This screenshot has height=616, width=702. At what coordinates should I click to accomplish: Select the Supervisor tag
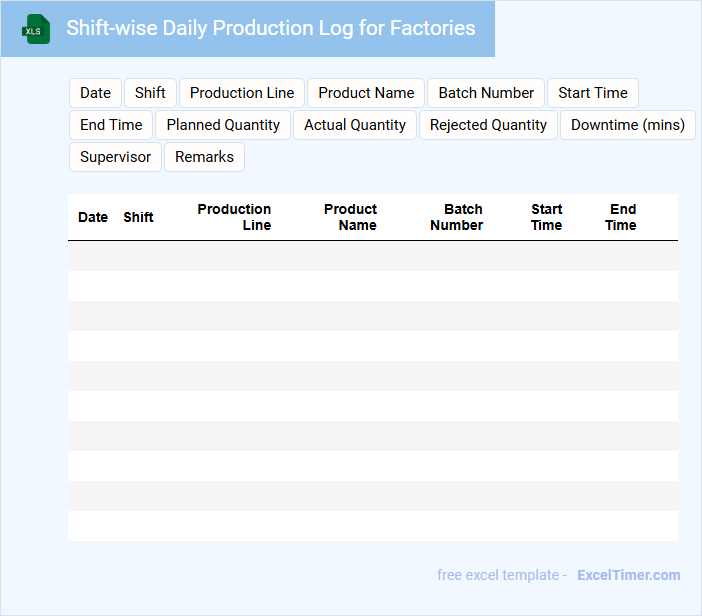[115, 157]
